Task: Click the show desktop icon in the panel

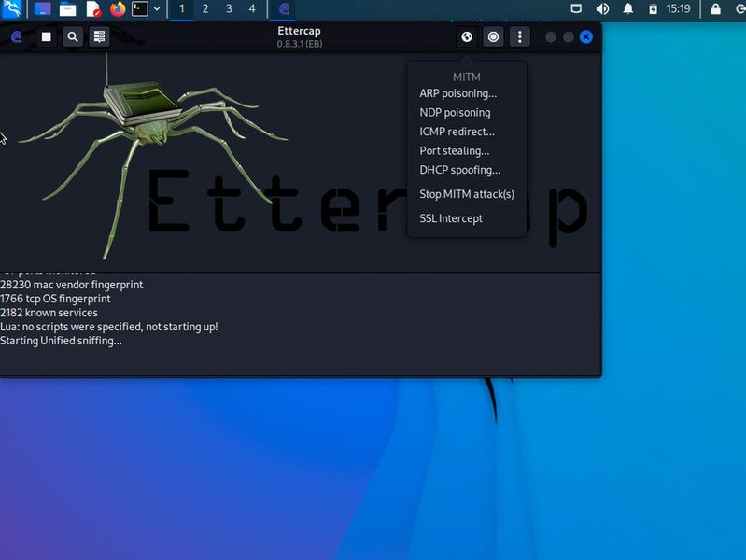Action: coord(42,9)
